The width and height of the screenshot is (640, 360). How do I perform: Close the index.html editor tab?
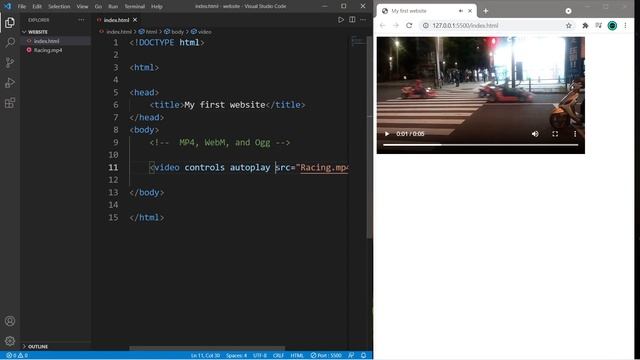point(135,20)
